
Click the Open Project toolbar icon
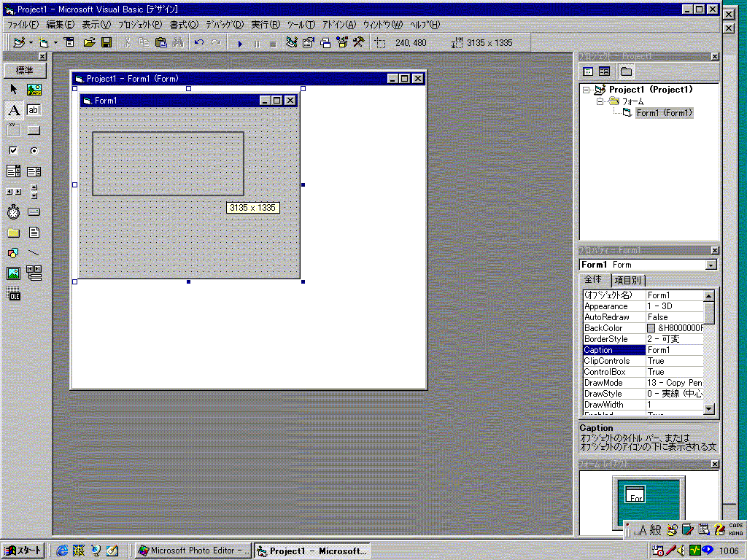(89, 43)
